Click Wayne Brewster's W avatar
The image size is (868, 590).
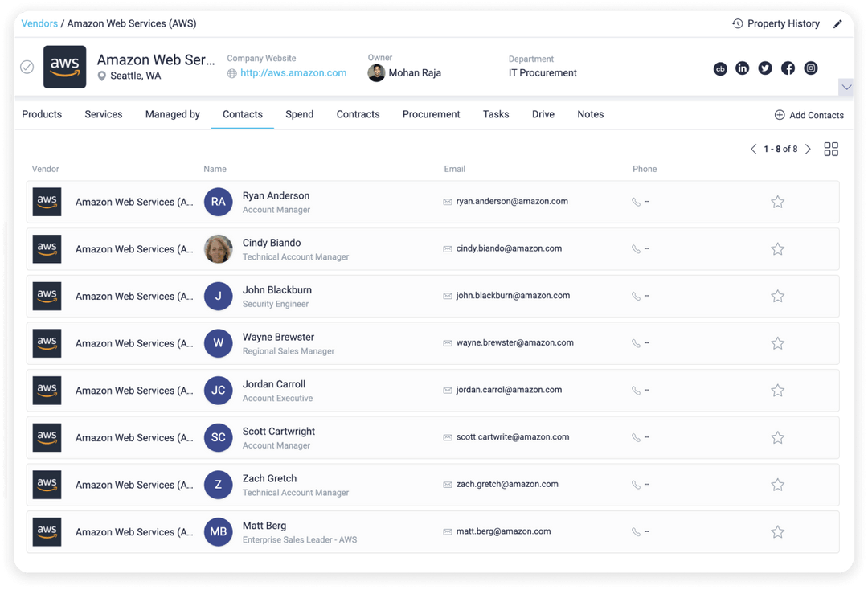(x=218, y=343)
